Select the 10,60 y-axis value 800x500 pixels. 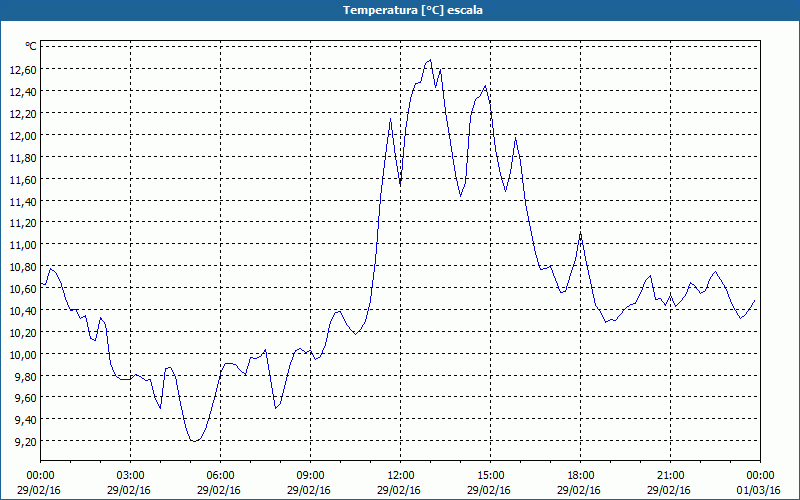coord(23,289)
